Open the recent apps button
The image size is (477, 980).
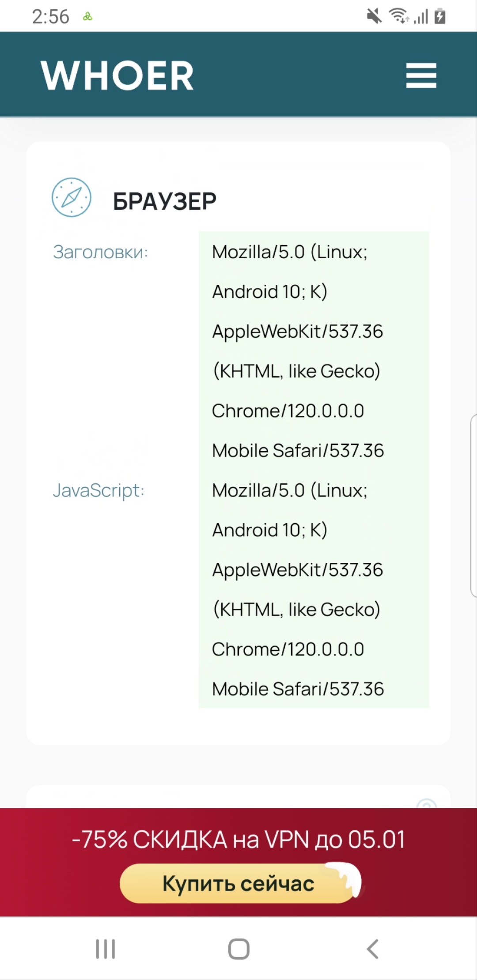pyautogui.click(x=106, y=949)
